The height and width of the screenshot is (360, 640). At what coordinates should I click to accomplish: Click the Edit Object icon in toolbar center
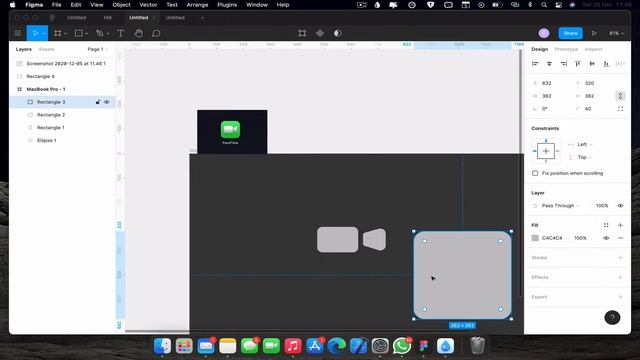pos(302,33)
